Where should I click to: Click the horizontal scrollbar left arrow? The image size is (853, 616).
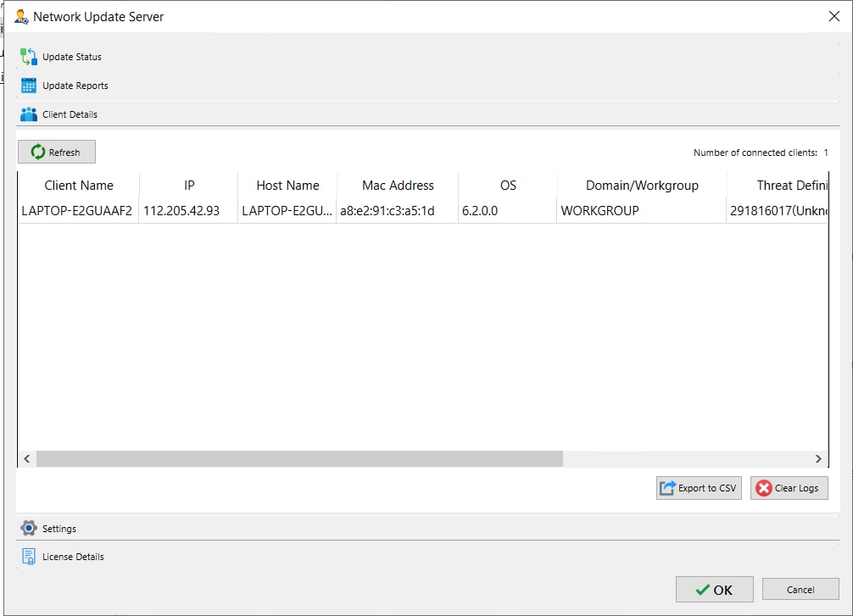(x=27, y=458)
